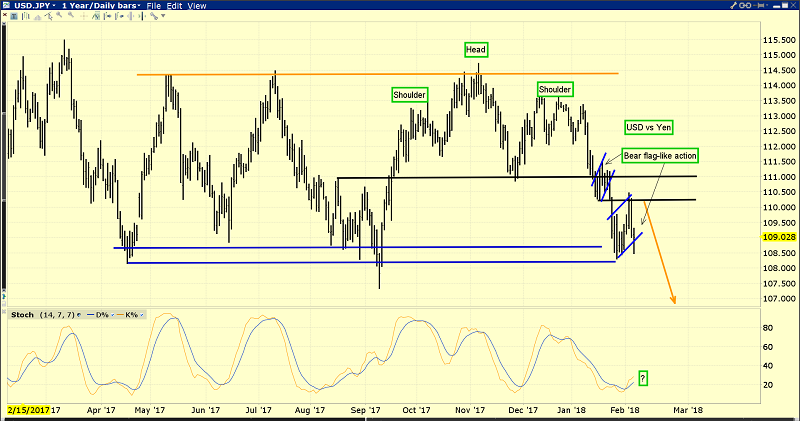Open the View menu
The height and width of the screenshot is (421, 800).
pyautogui.click(x=196, y=6)
